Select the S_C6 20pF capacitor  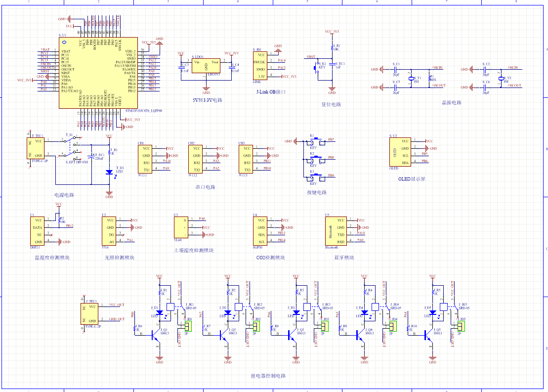point(485,87)
